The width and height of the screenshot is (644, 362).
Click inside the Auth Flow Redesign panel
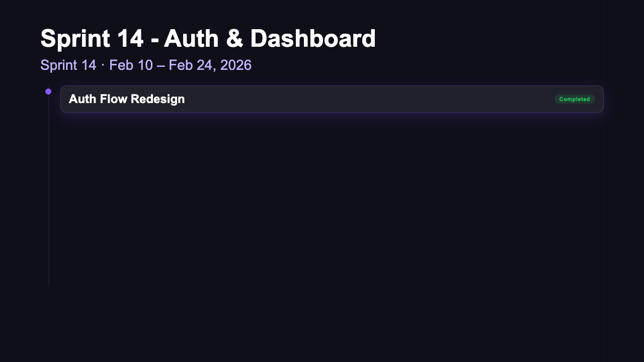[332, 99]
